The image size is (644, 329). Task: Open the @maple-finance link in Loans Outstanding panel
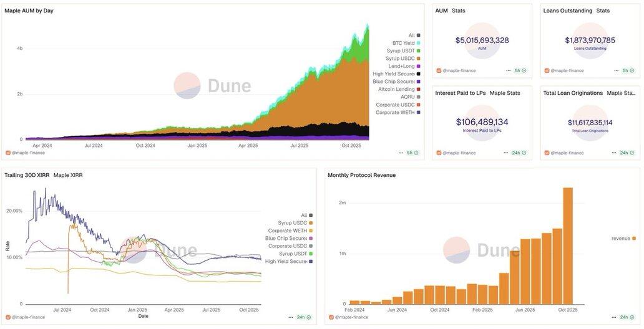pos(567,70)
